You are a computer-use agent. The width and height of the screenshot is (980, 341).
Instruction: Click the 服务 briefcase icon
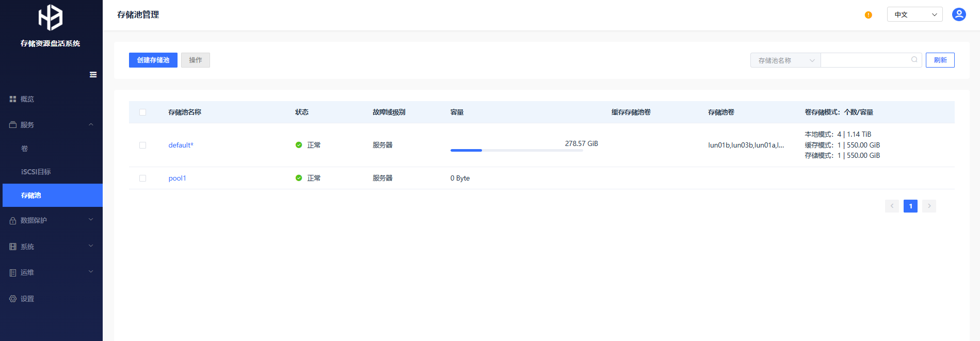click(13, 125)
